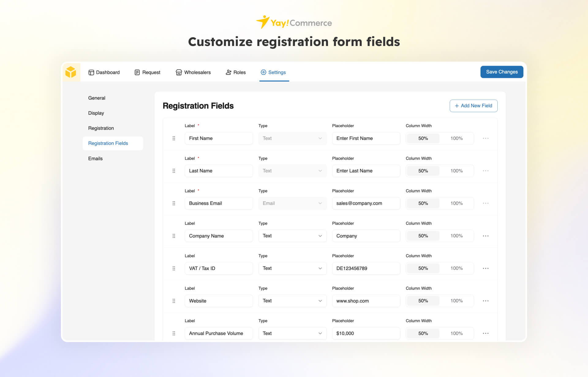588x377 pixels.
Task: Switch to the Wholesalers tab
Action: [x=193, y=72]
